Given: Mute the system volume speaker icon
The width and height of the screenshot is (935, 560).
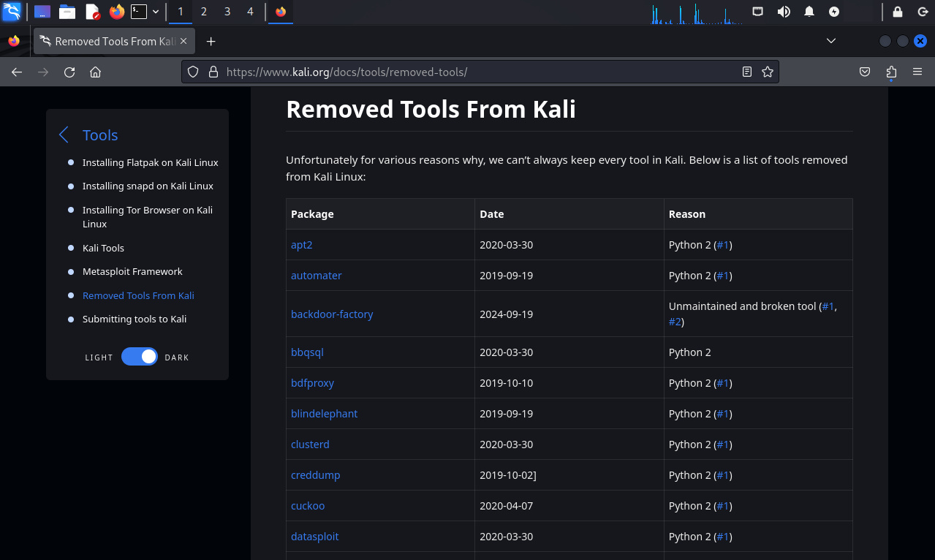Looking at the screenshot, I should click(784, 12).
